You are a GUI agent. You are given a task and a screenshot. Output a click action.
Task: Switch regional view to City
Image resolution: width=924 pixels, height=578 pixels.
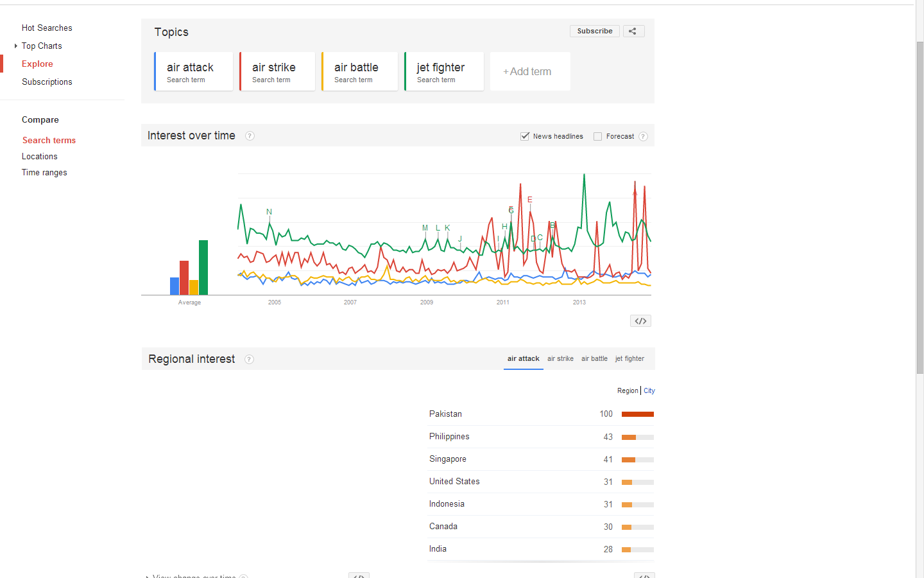[x=649, y=390]
